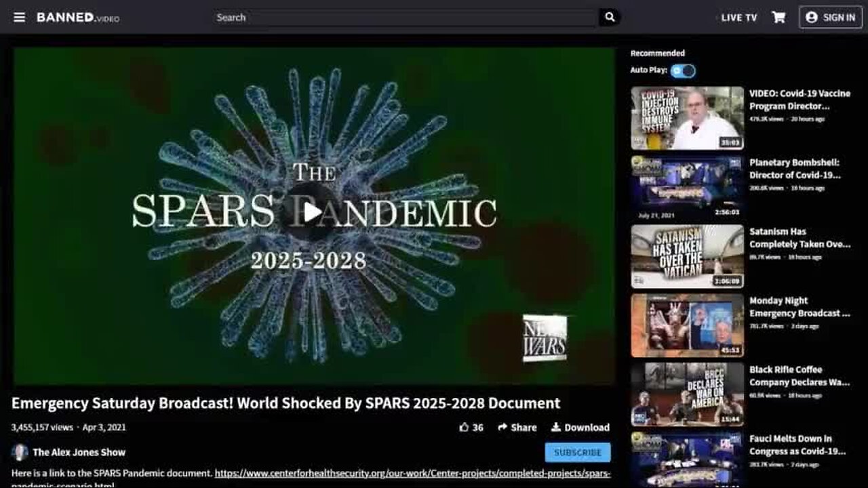Open Monday Night Emergency Broadcast thumbnail
Screen dimensions: 868x488
(x=687, y=325)
